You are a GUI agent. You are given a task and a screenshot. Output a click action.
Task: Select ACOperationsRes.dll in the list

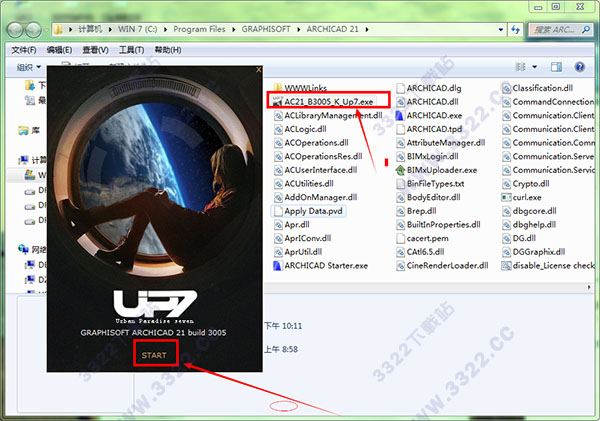[318, 157]
